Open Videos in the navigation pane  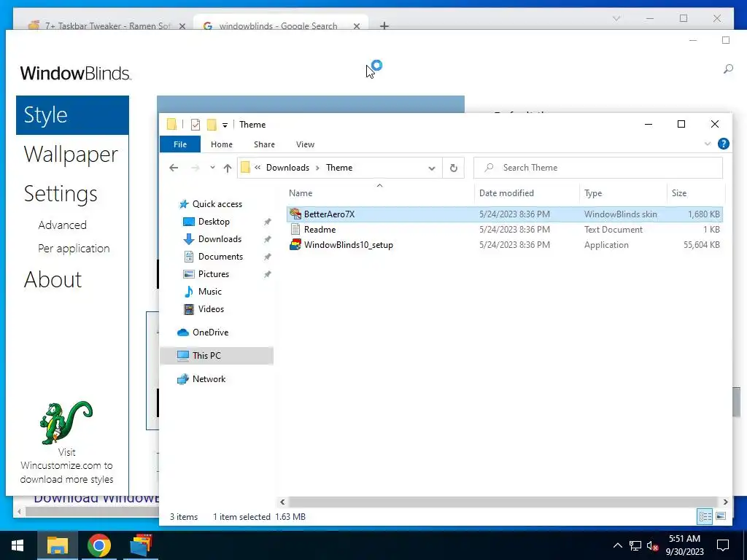(211, 309)
